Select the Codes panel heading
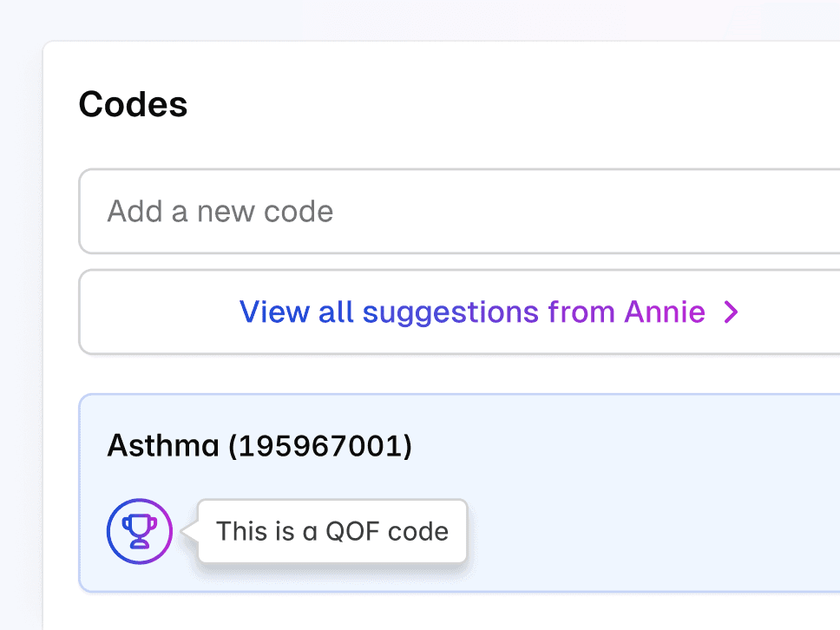This screenshot has height=630, width=840. click(133, 103)
